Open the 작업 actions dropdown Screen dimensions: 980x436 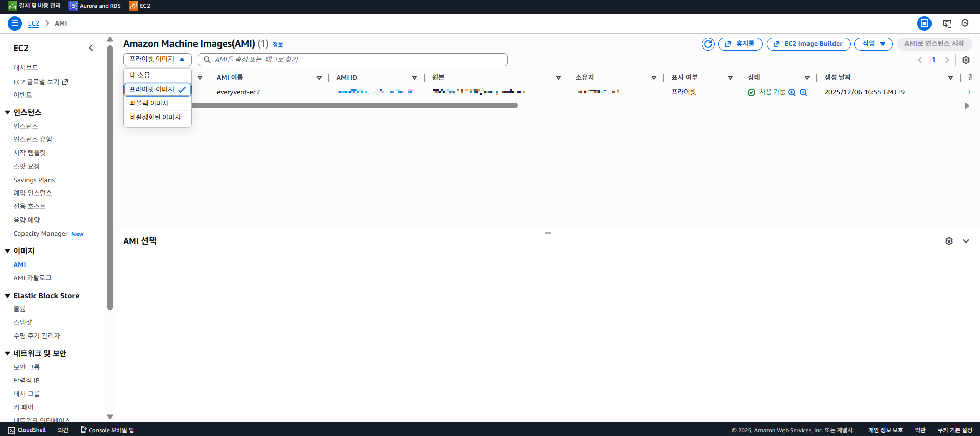pyautogui.click(x=873, y=44)
